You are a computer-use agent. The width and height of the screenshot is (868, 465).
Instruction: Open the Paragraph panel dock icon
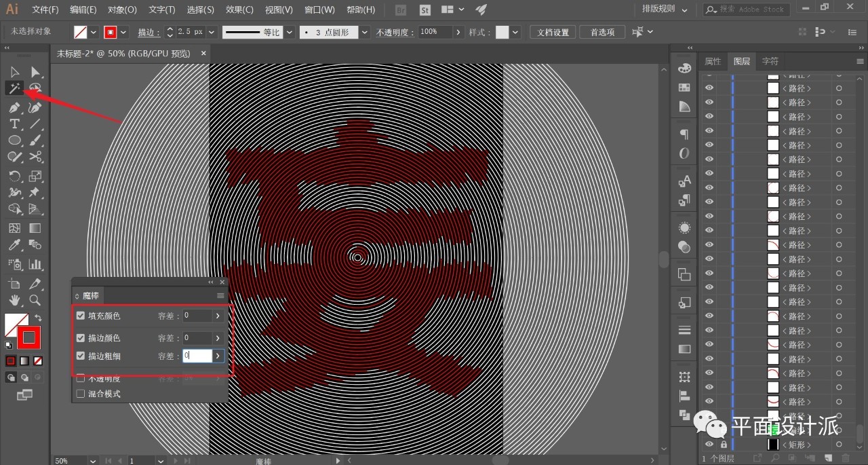pyautogui.click(x=684, y=134)
